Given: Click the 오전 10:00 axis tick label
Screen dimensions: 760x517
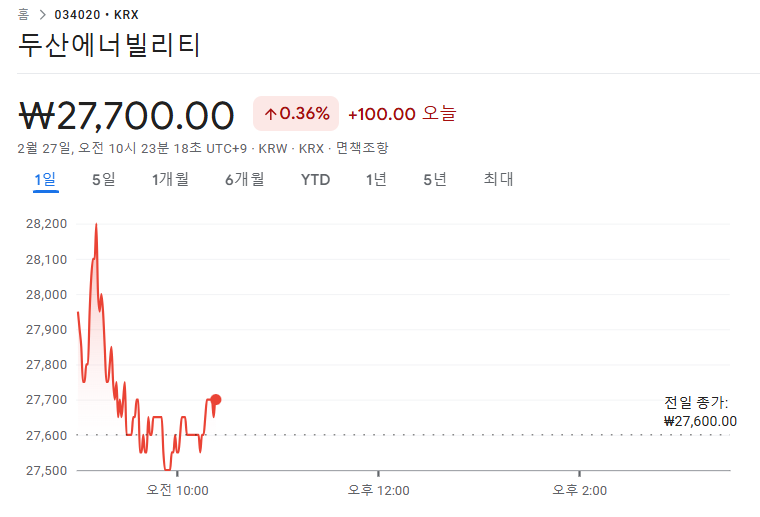Looking at the screenshot, I should coord(177,490).
